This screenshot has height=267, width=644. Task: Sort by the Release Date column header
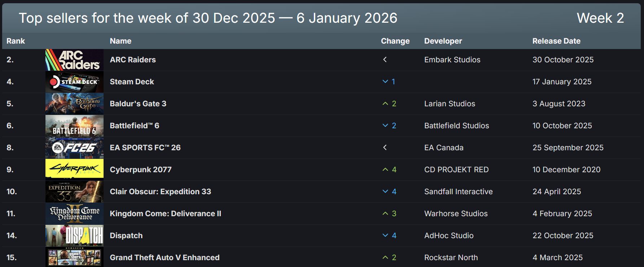[x=556, y=41]
